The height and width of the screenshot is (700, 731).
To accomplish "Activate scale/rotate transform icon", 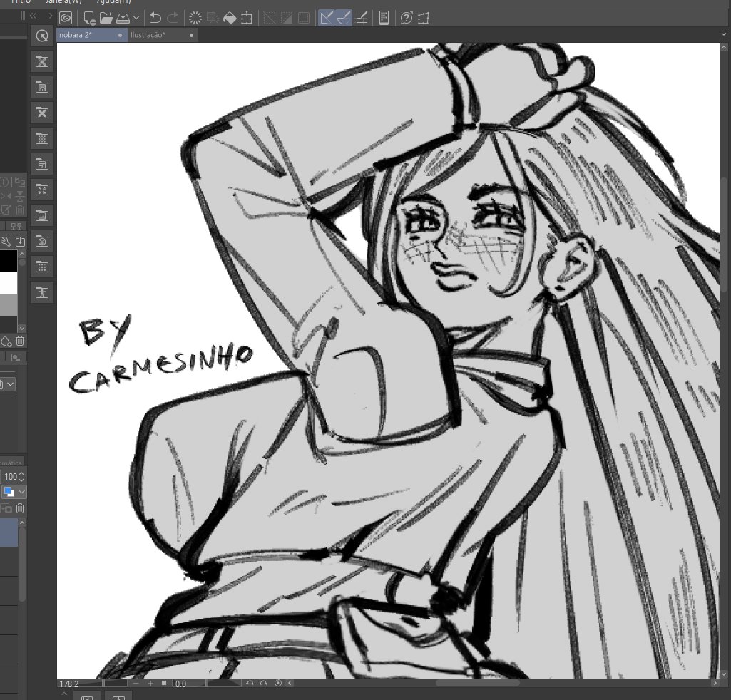I will [x=247, y=18].
